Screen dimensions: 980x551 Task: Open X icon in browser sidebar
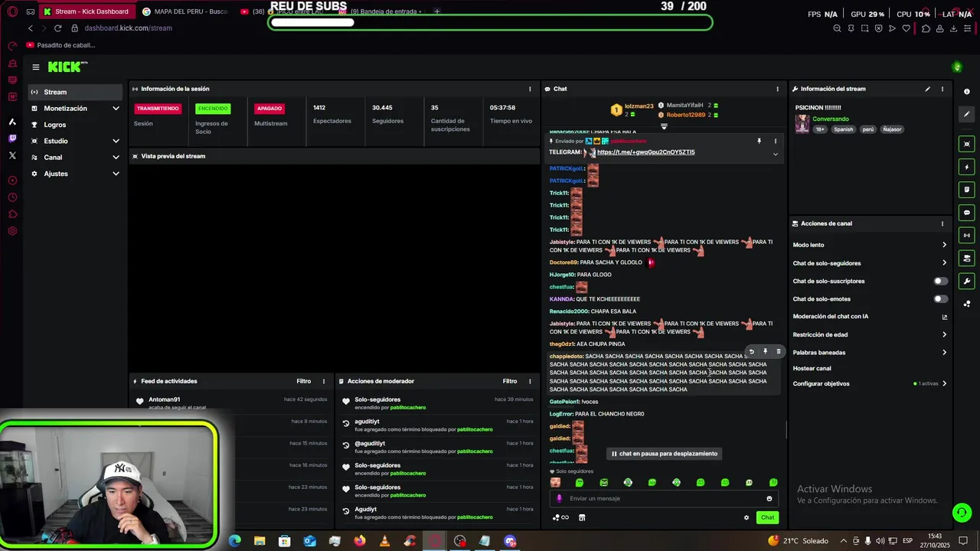12,155
